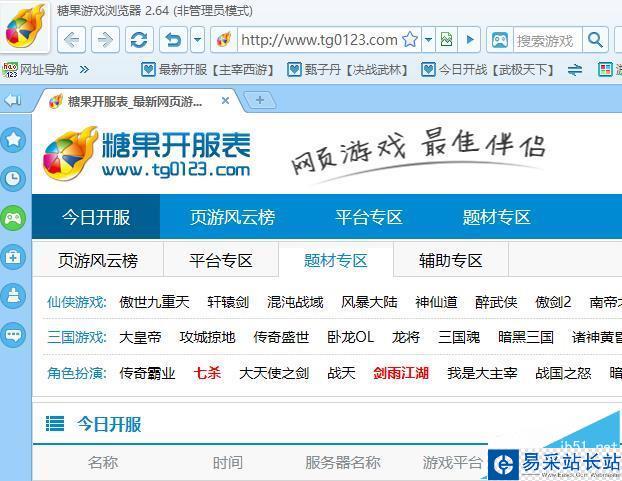622x481 pixels.
Task: Click the 糖果开服表 site logo
Action: [x=147, y=154]
